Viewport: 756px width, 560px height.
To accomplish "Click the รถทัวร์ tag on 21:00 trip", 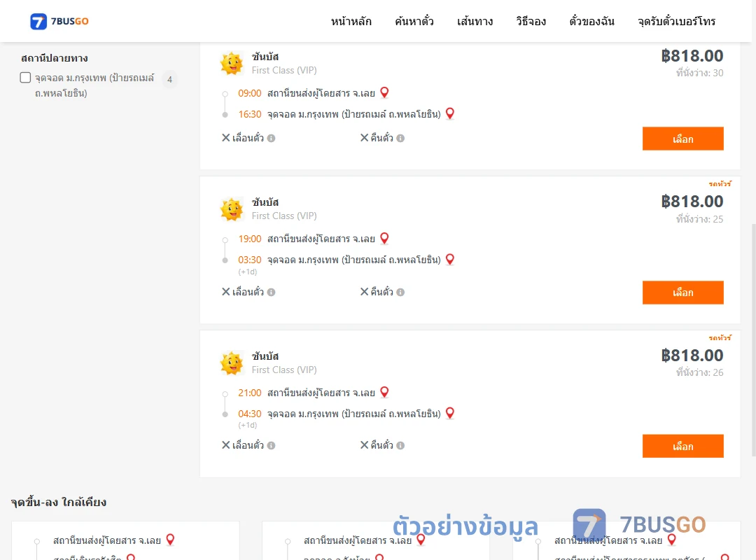I will point(720,337).
